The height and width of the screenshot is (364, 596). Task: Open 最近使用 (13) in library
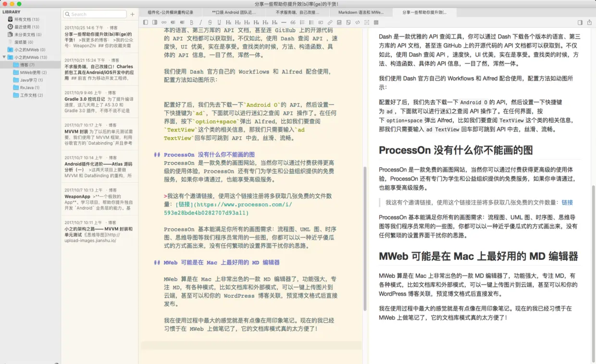pos(27,27)
